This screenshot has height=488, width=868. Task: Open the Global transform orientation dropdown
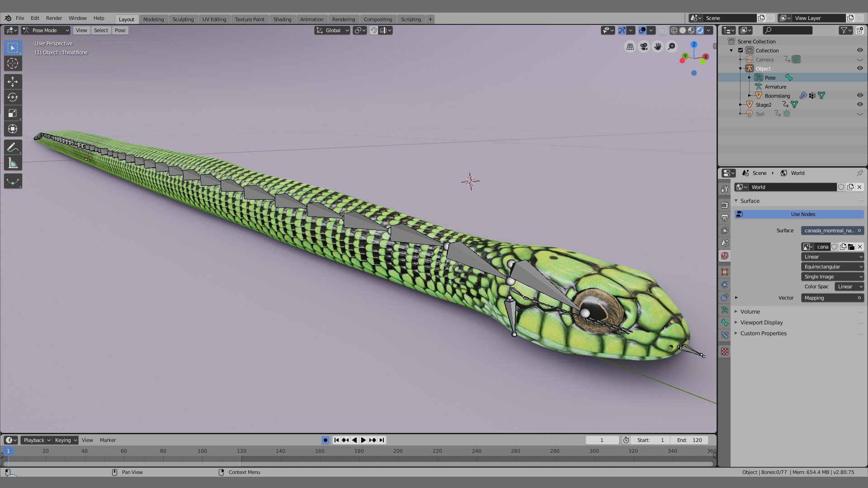click(x=332, y=30)
